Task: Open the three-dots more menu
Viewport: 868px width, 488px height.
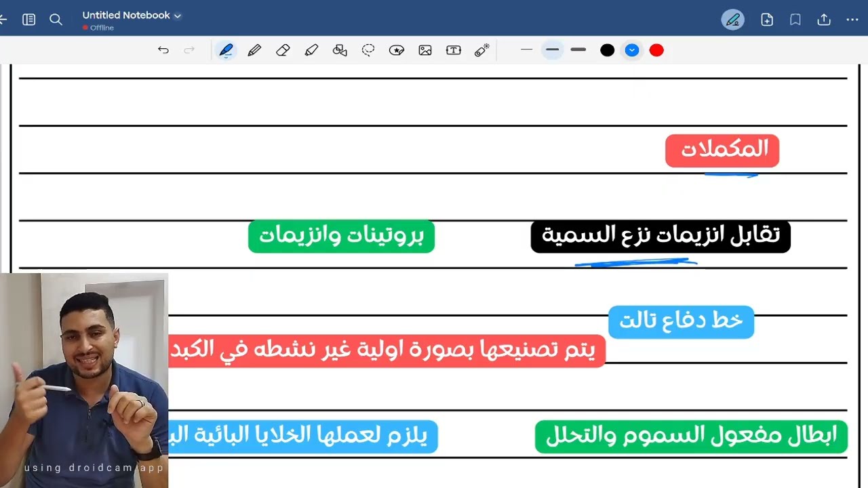Action: coord(852,20)
